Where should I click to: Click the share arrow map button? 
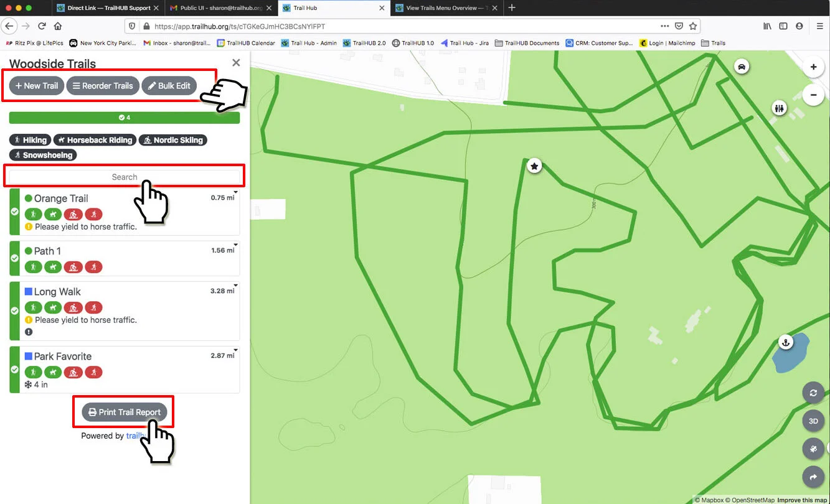[x=813, y=477]
